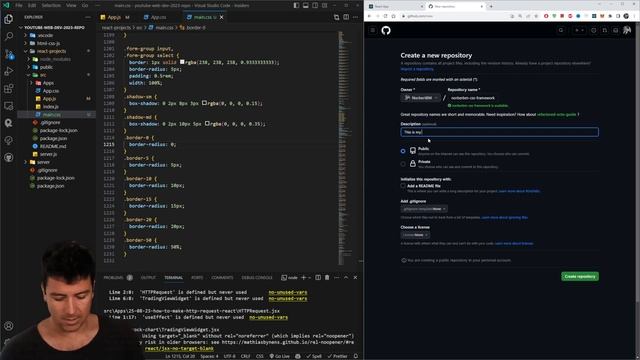Toggle primary sidebar layout icon in title bar
The image size is (640, 360).
[x=296, y=5]
